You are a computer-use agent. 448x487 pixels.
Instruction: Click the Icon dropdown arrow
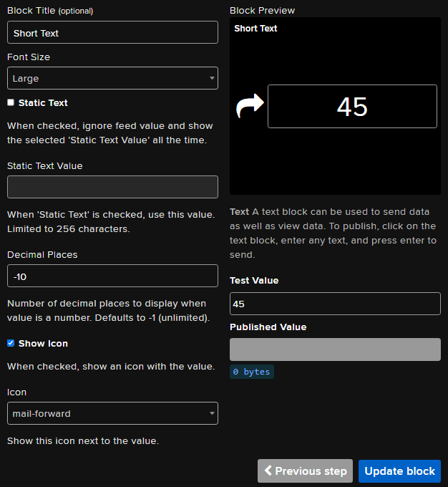[x=212, y=413]
